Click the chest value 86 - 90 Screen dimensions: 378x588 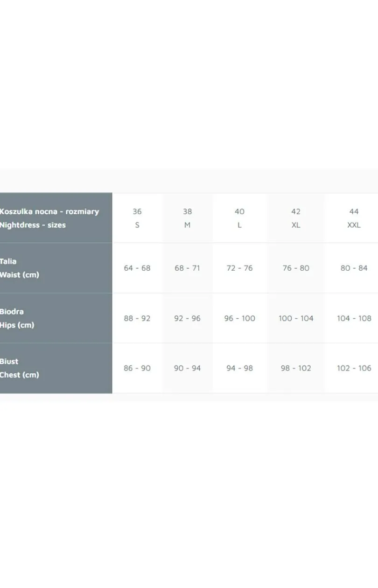[137, 368]
